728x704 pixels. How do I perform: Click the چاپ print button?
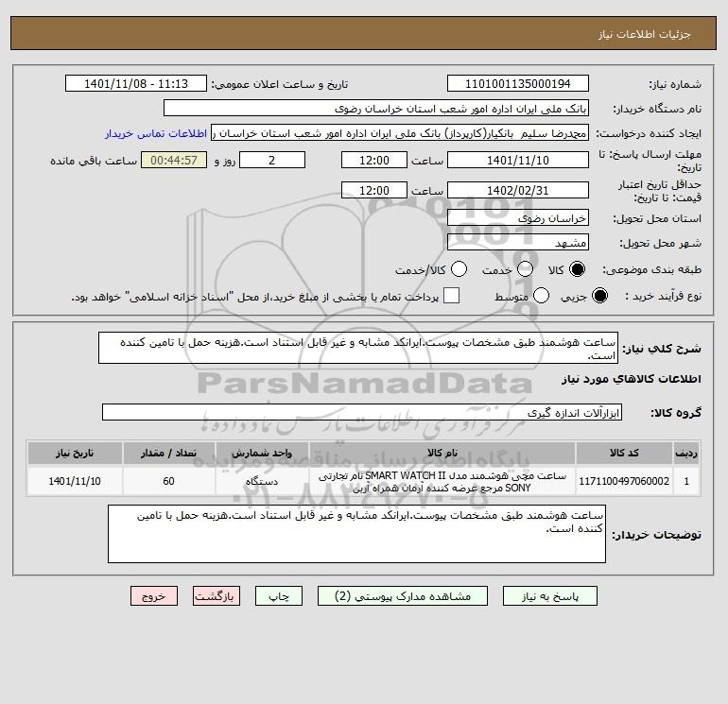click(x=279, y=596)
